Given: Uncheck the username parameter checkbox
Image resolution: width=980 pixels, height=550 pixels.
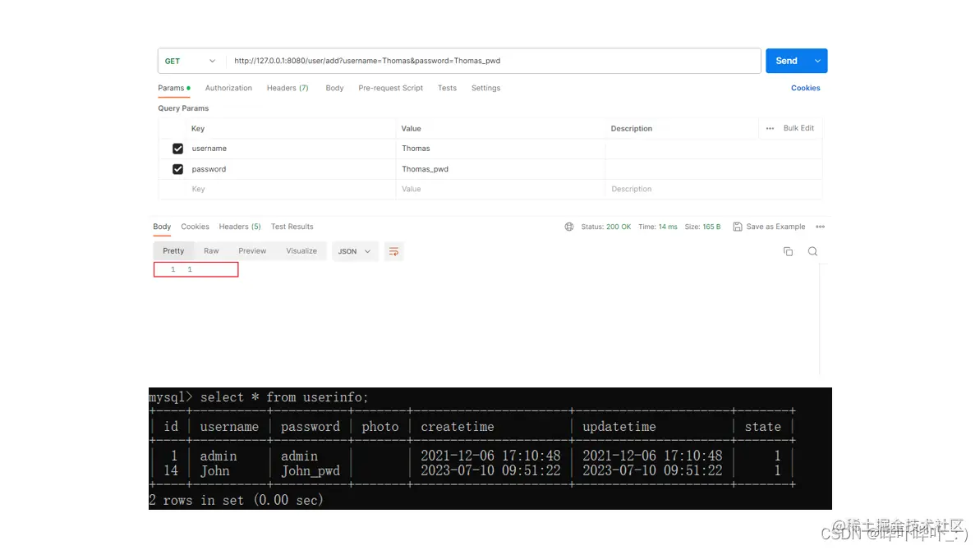Looking at the screenshot, I should 177,149.
